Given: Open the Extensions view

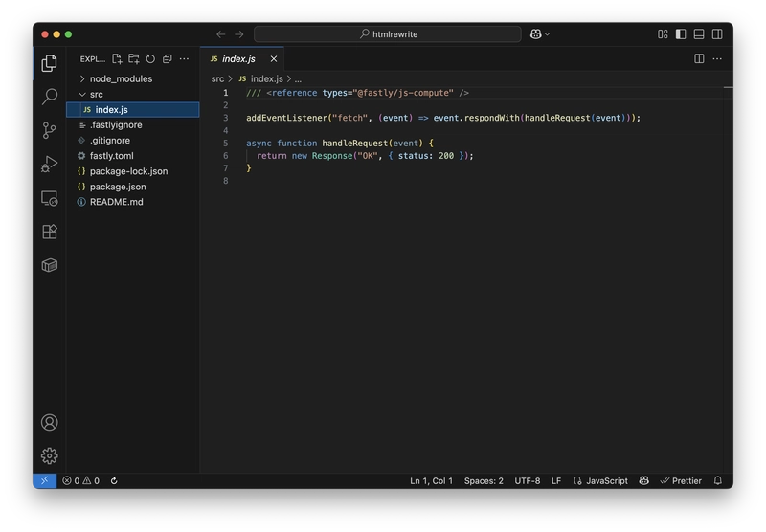Looking at the screenshot, I should click(x=50, y=232).
